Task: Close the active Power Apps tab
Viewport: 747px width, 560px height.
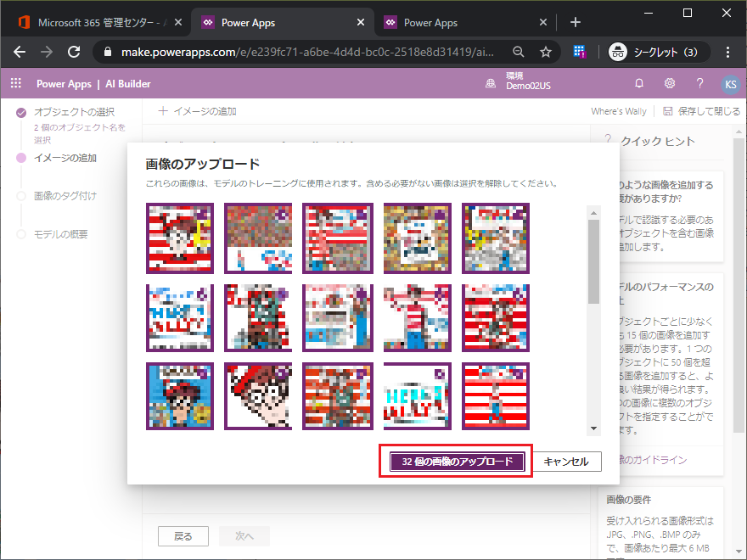Action: tap(361, 22)
